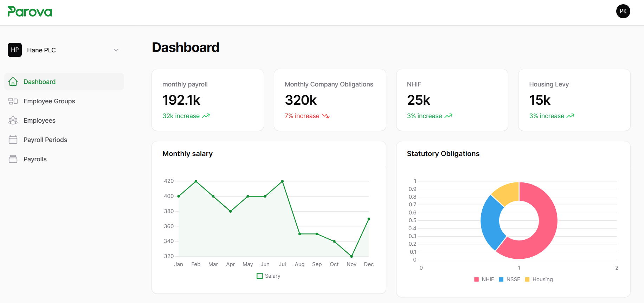Click the Nov lowest data point
The height and width of the screenshot is (303, 644).
tap(352, 256)
